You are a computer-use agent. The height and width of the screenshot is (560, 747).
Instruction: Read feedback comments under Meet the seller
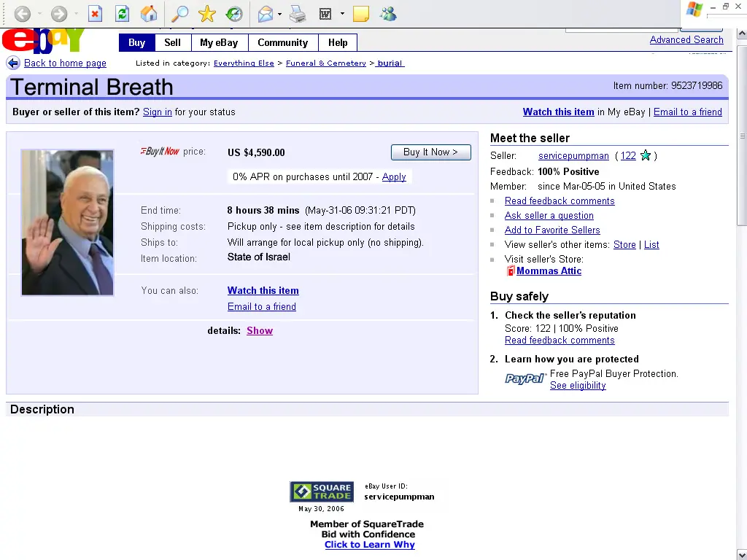coord(560,201)
